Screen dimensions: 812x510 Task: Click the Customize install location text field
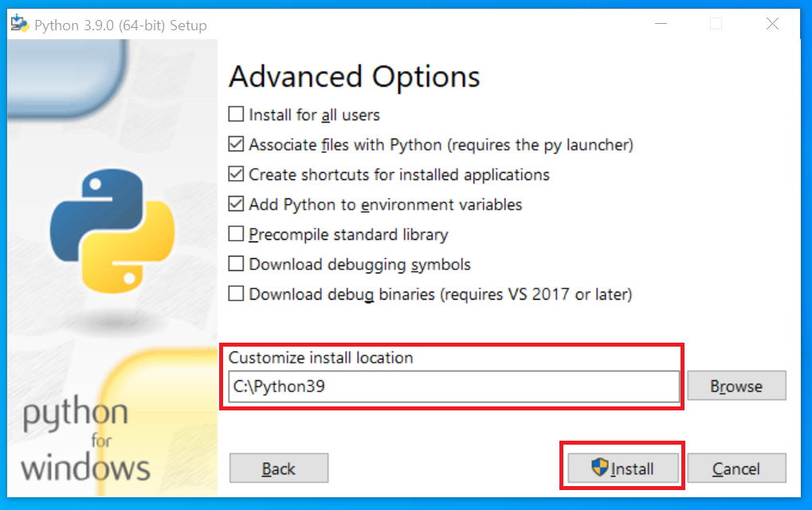(x=453, y=386)
